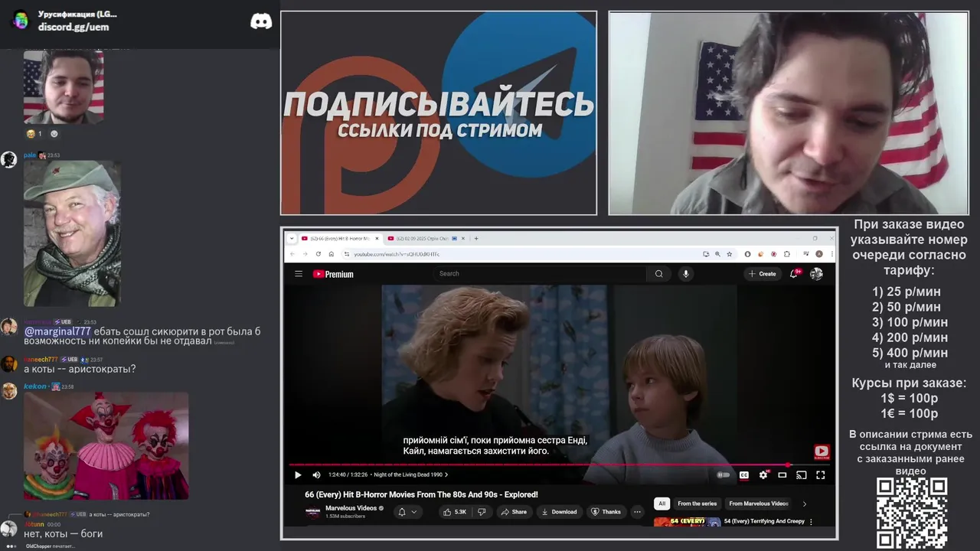
Task: Go back with the browser back arrow
Action: point(292,254)
